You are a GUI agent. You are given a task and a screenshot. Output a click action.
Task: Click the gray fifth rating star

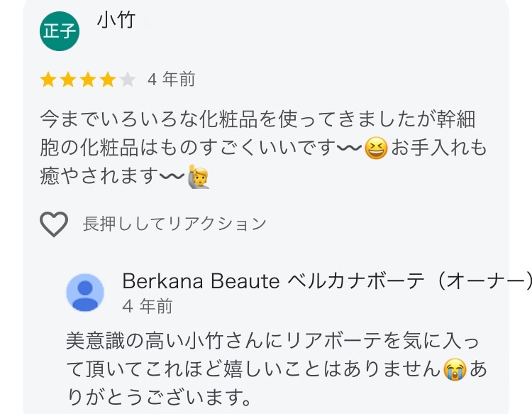coord(128,80)
